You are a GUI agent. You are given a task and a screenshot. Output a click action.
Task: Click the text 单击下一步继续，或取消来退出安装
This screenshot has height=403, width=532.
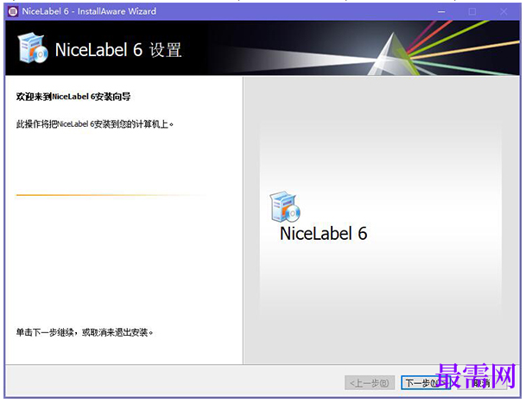[85, 332]
